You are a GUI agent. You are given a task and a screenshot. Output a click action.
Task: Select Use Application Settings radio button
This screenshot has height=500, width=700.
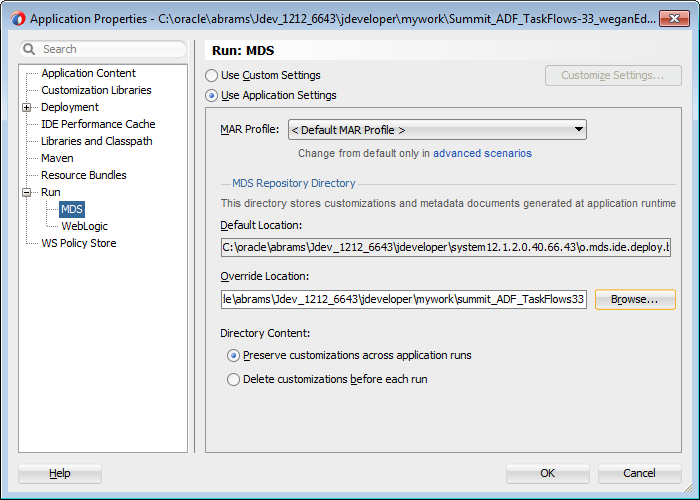coord(211,96)
